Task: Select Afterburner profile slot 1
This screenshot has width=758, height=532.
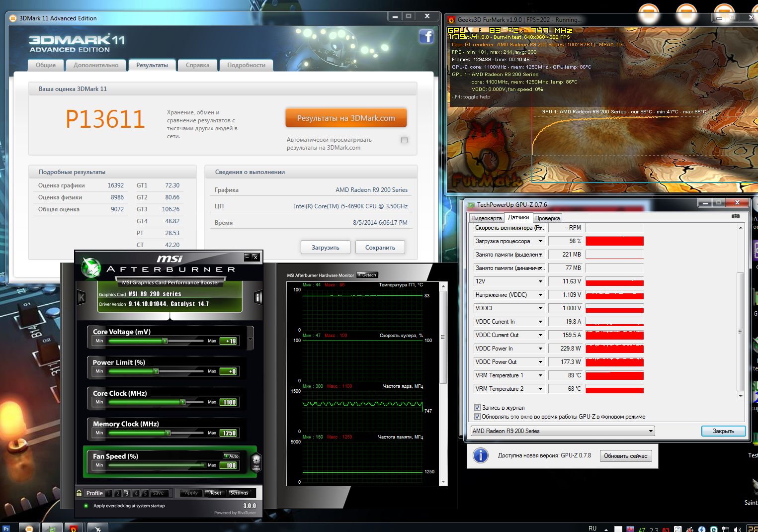Action: [x=108, y=493]
